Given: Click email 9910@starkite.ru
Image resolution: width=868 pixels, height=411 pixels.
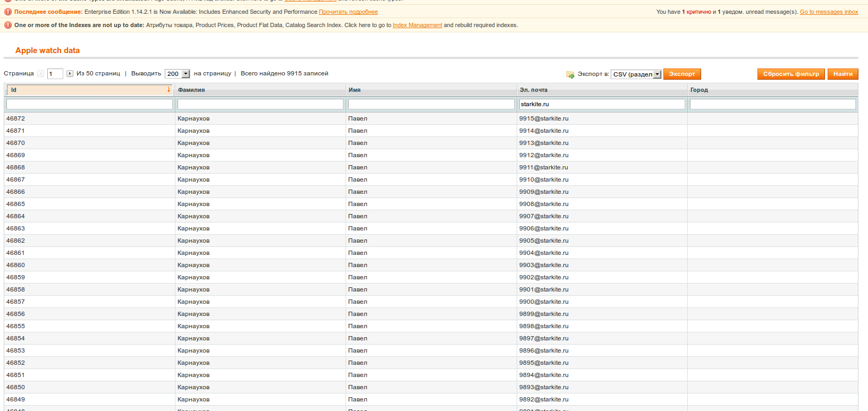Looking at the screenshot, I should (x=544, y=179).
